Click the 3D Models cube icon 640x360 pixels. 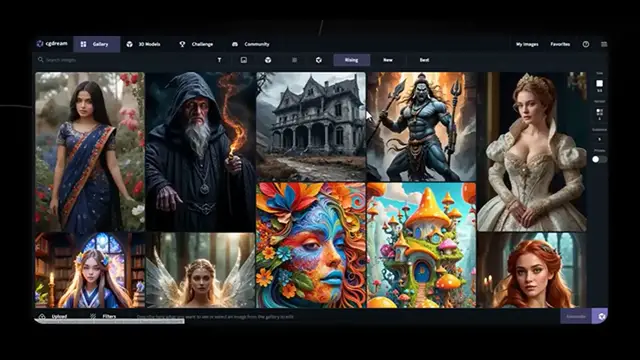[129, 44]
